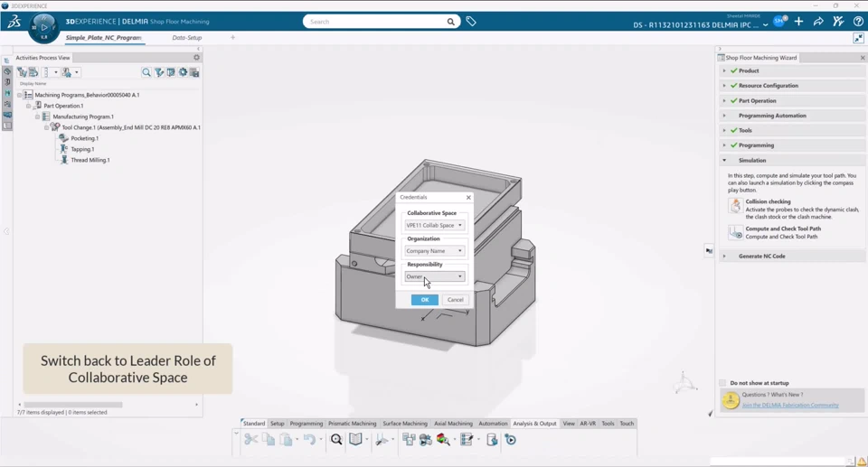
Task: Open 'Join the DELMIA Fabrication Community' link
Action: [790, 405]
